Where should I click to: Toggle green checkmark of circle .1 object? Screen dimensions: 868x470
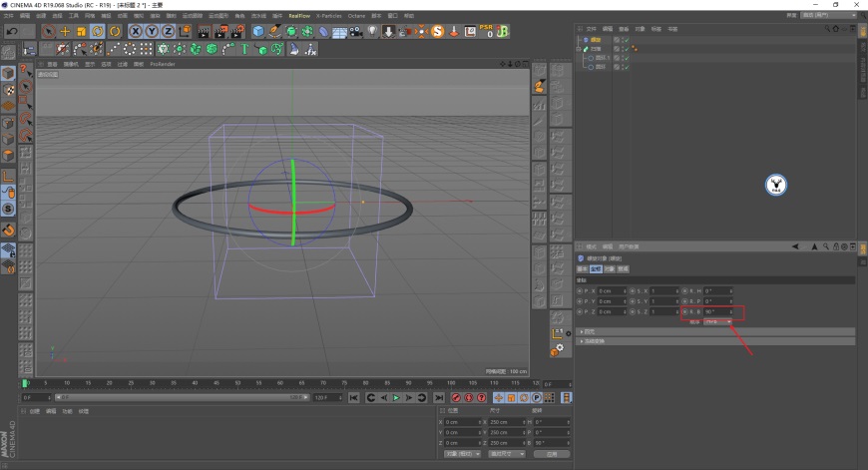[x=627, y=58]
